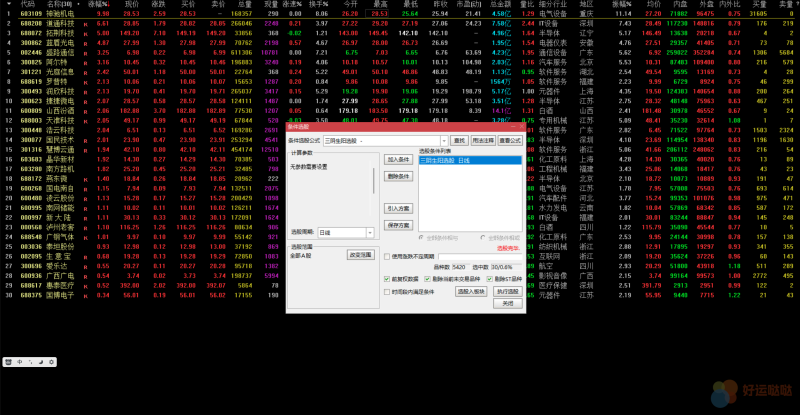Check 时间段内满足条件 checkbox
This screenshot has height=415, width=800.
click(x=387, y=292)
